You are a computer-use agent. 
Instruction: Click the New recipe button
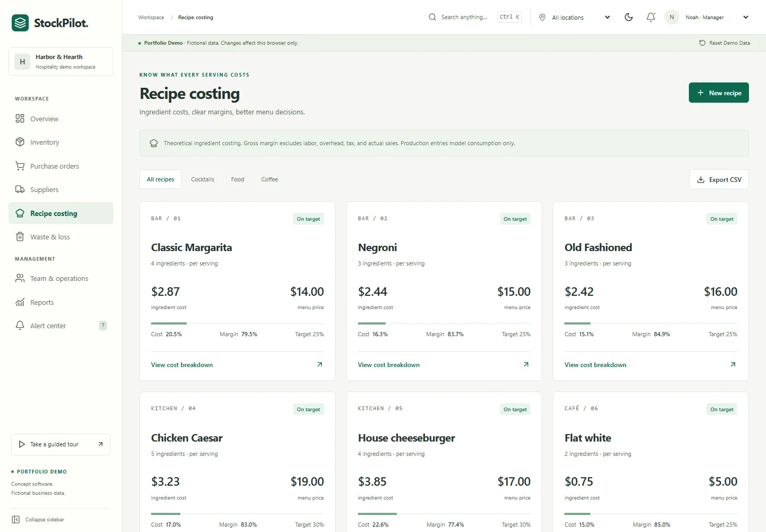[x=719, y=93]
